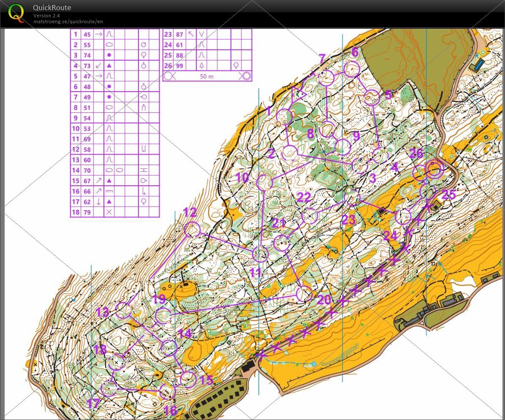Select control circle 13 on the map
The width and height of the screenshot is (505, 420).
click(x=123, y=310)
